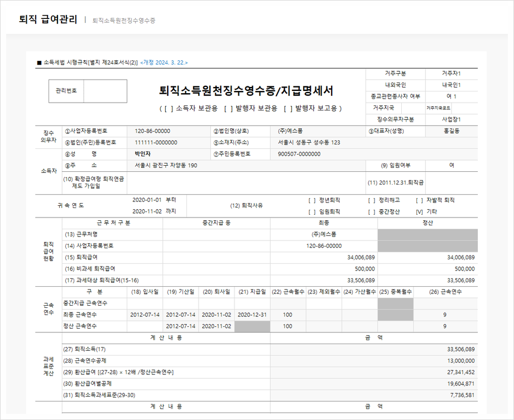Click 근속월수 100 in 최종 근속연수 row
The image size is (514, 420).
pos(287,315)
